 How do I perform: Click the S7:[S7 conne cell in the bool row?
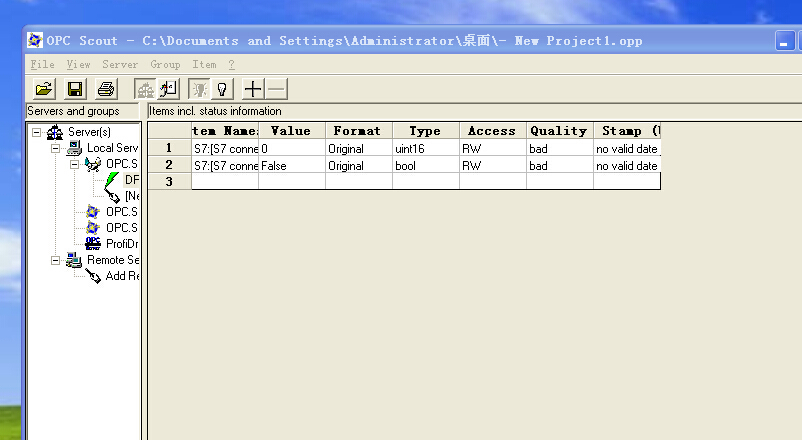(x=225, y=165)
